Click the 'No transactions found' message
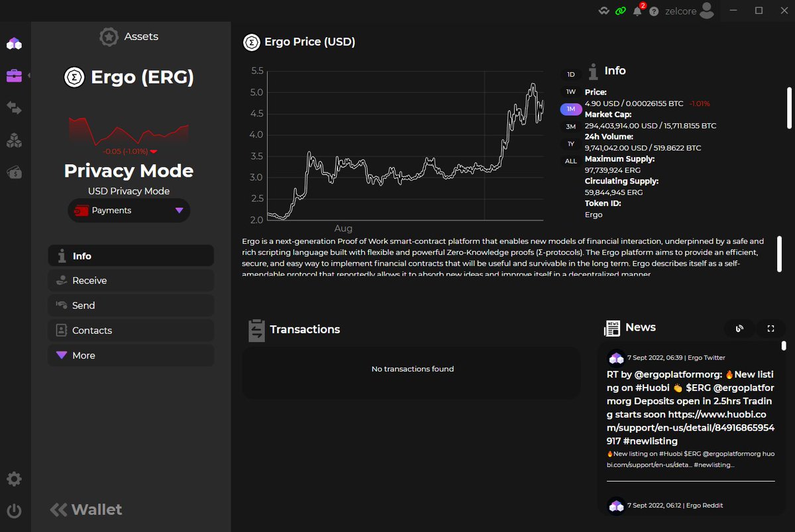 413,369
